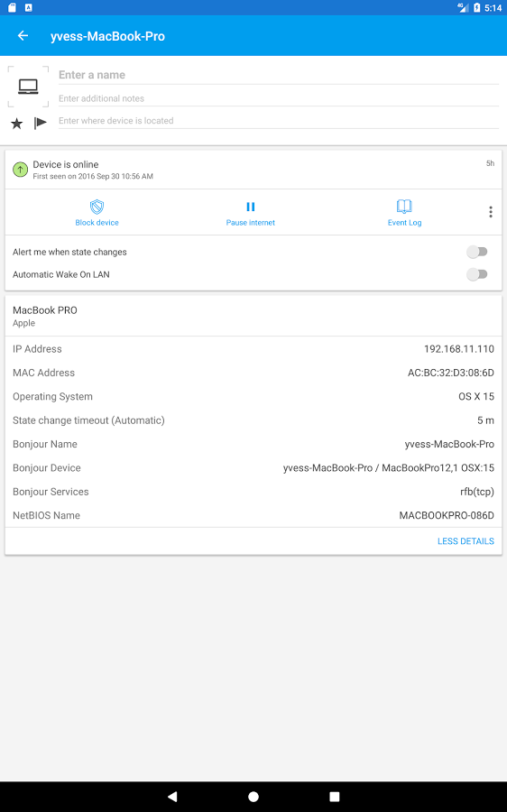
Task: Open State change timeout setting
Action: pyautogui.click(x=253, y=420)
